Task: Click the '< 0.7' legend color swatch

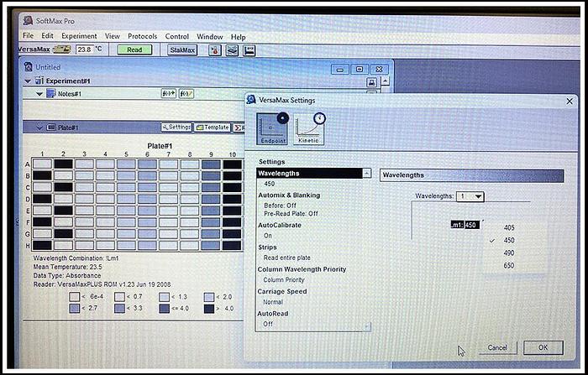Action: (119, 297)
